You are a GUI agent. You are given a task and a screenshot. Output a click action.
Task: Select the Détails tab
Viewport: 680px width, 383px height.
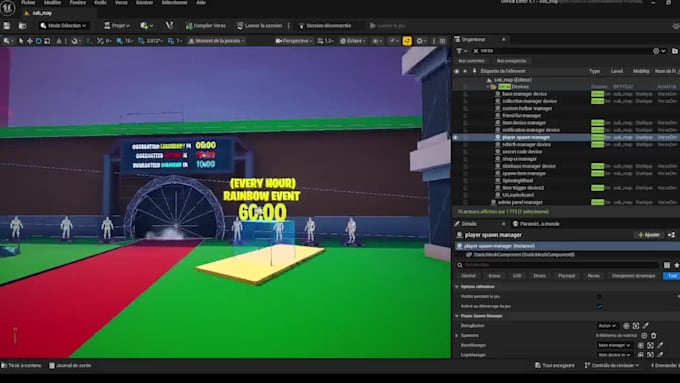[x=468, y=224]
